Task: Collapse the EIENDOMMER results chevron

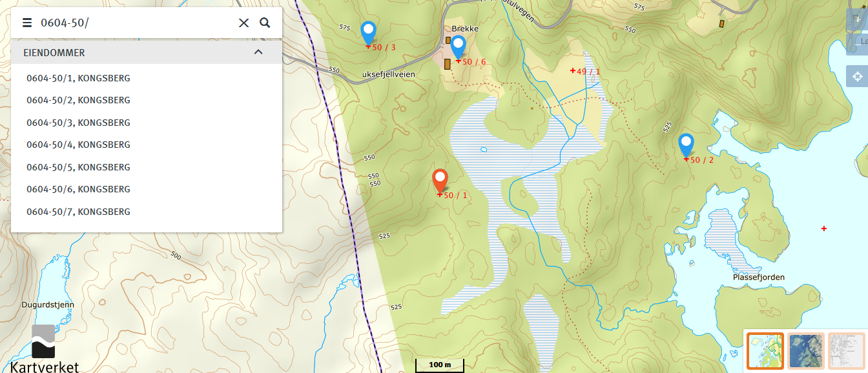Action: click(x=258, y=52)
